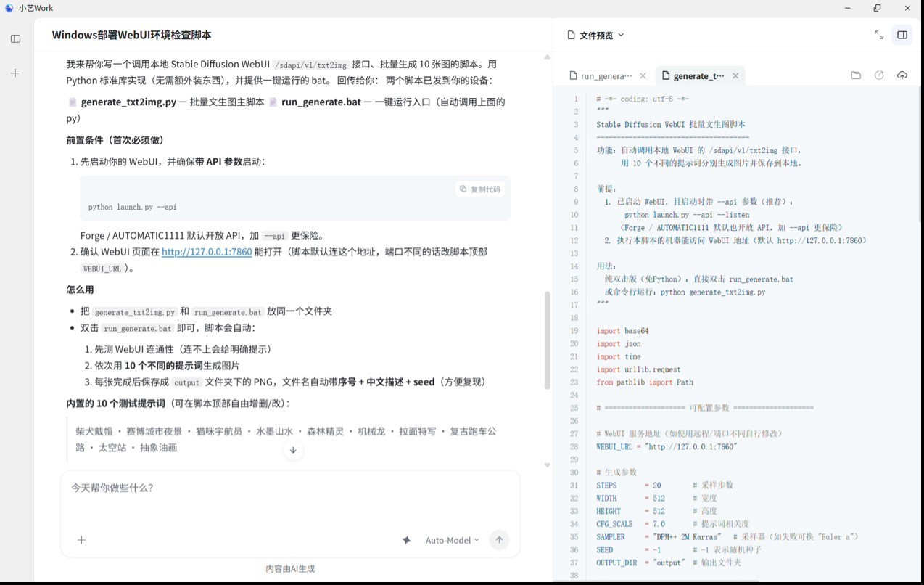924x585 pixels.
Task: Toggle the right preview panel layout icon
Action: 902,35
